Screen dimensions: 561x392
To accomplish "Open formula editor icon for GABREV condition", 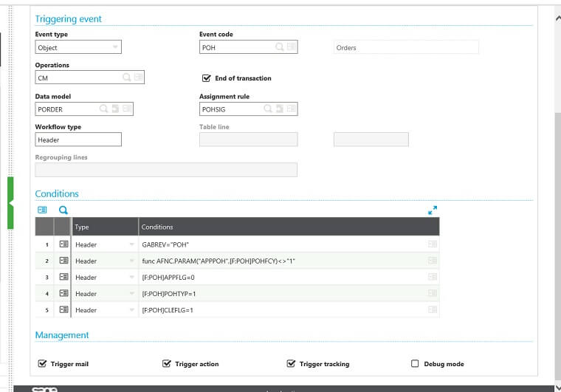I will tap(433, 244).
